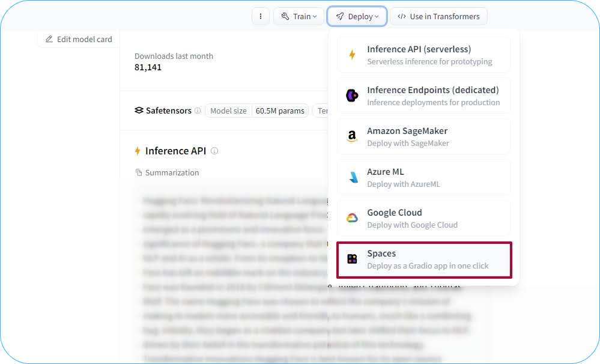Click the Downloads last month label

[x=174, y=56]
